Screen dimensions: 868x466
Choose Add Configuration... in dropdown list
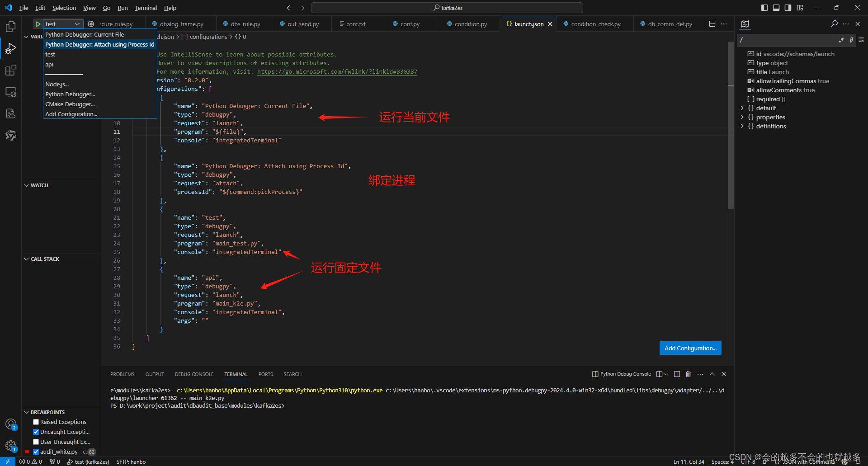click(x=100, y=114)
